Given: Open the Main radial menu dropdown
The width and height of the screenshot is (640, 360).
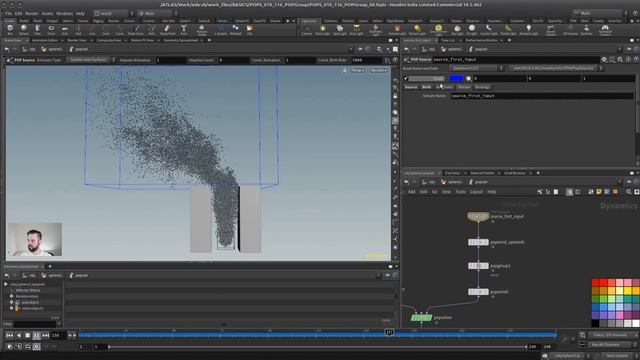Looking at the screenshot, I should coord(157,13).
